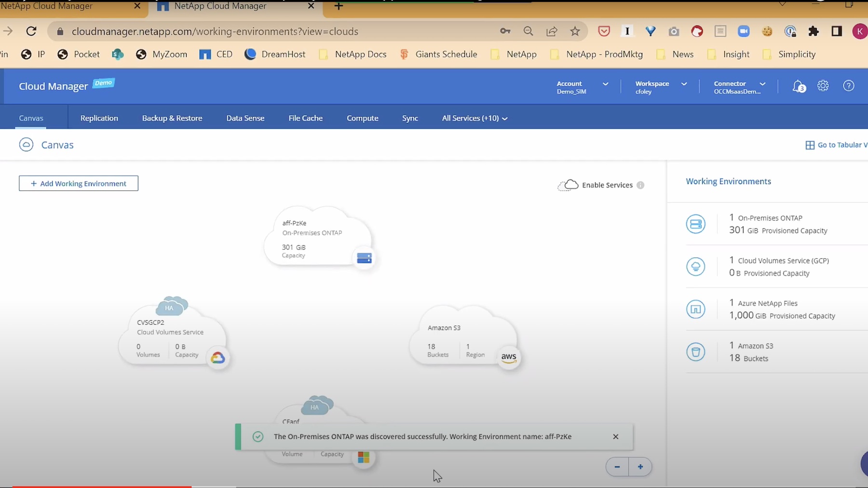
Task: Click the aws icon on Amazon S3 cloud
Action: [509, 357]
